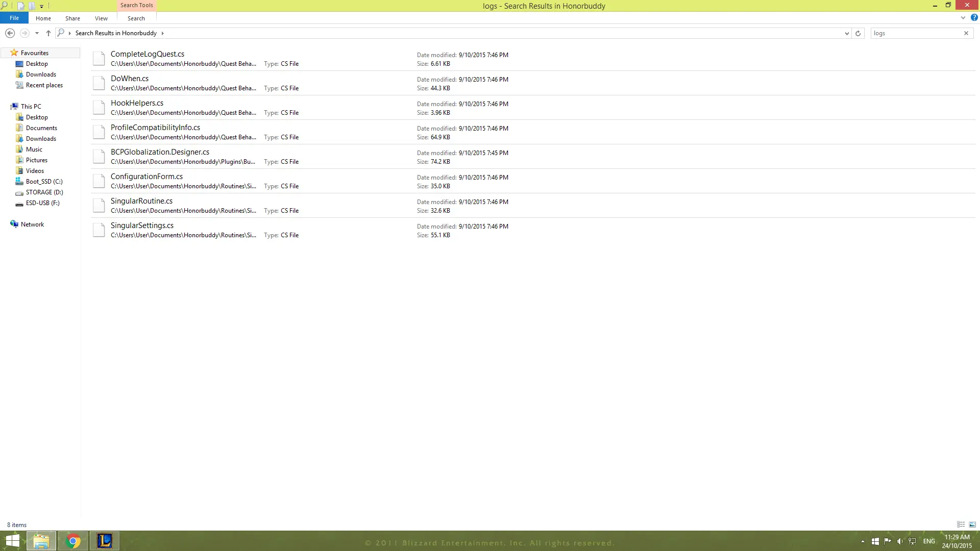The width and height of the screenshot is (980, 551).
Task: Click the ENG input language indicator
Action: pyautogui.click(x=929, y=541)
